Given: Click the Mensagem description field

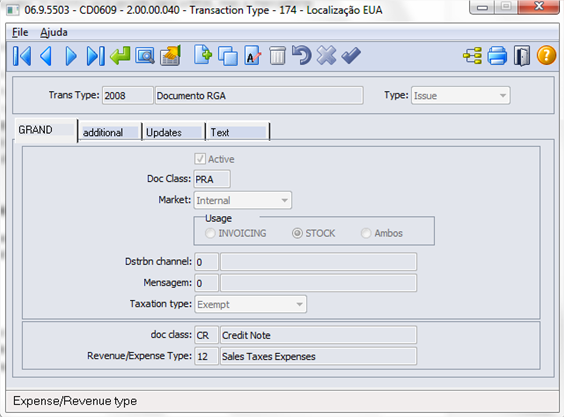Looking at the screenshot, I should [x=319, y=283].
